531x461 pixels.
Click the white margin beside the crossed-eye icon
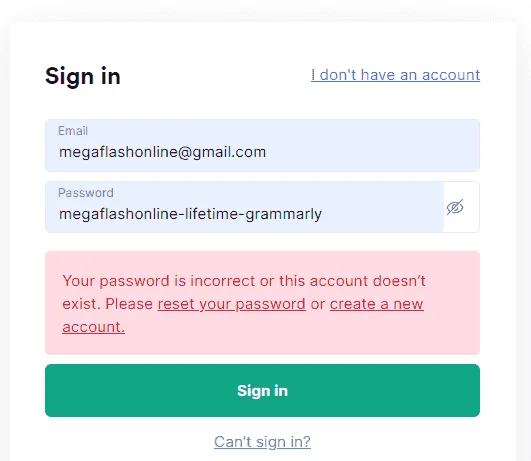472,207
